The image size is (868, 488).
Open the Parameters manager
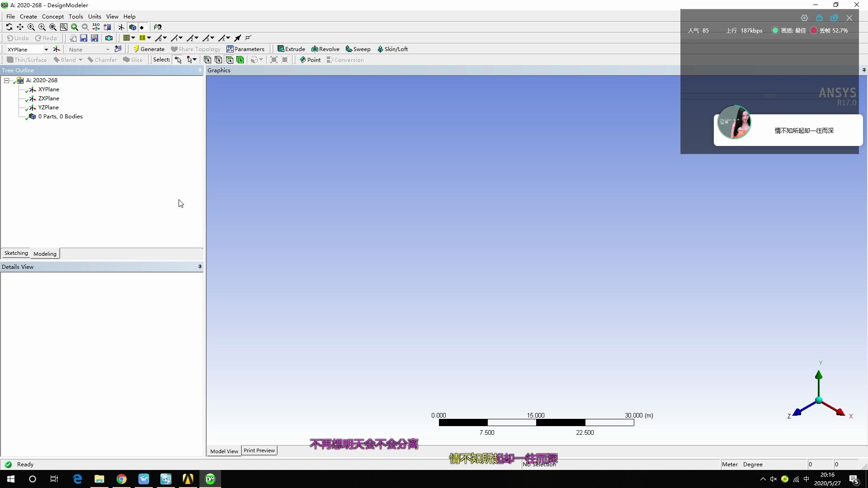point(245,49)
